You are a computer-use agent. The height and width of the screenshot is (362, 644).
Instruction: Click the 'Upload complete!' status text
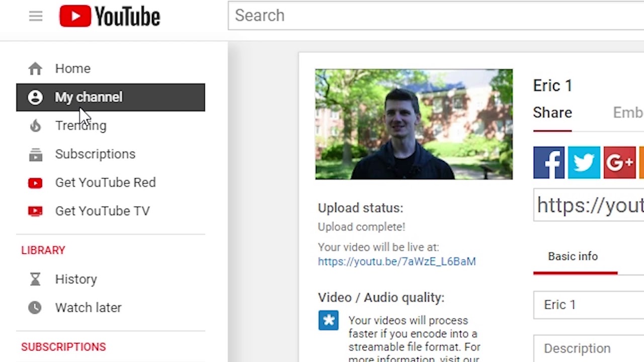(361, 227)
